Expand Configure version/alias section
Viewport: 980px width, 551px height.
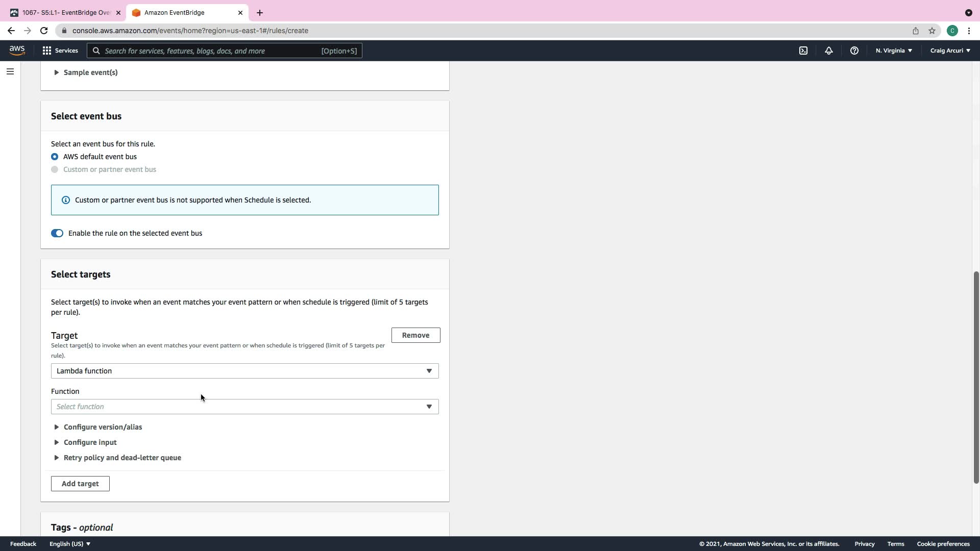[x=102, y=427]
